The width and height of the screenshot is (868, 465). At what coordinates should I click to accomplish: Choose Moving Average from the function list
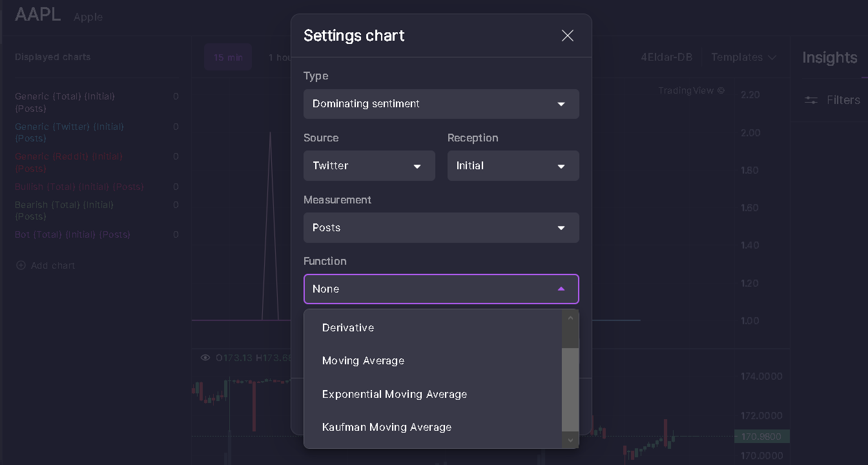click(433, 361)
